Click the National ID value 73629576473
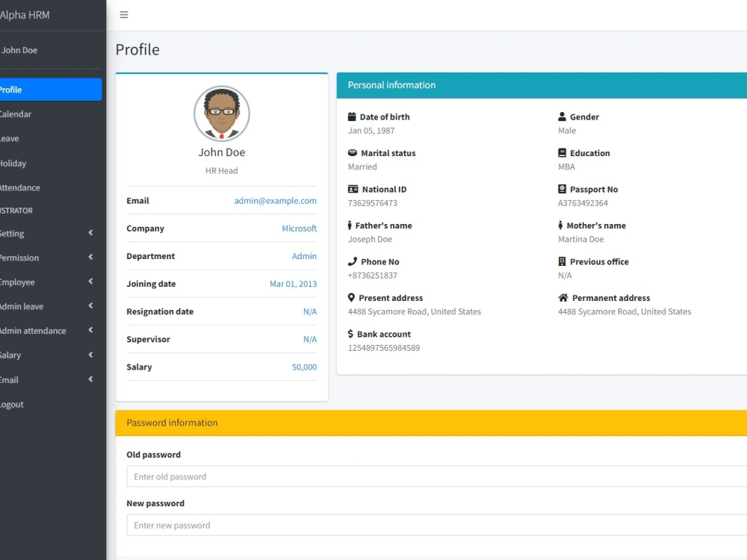Image resolution: width=747 pixels, height=560 pixels. point(373,203)
